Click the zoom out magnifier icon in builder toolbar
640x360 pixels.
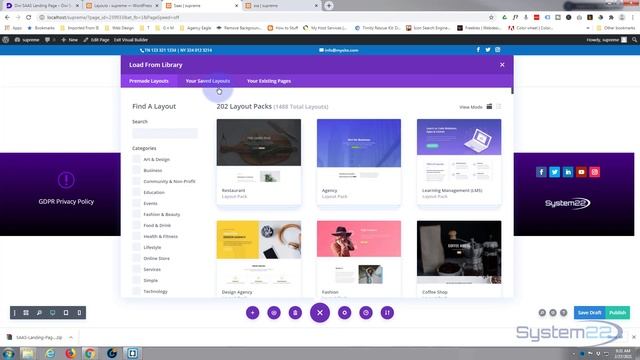[x=39, y=313]
